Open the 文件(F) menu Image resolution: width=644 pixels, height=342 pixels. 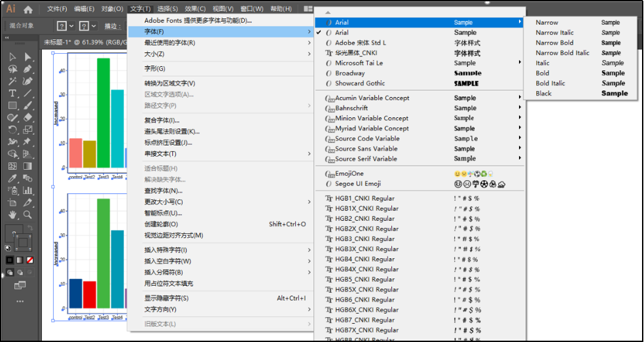[57, 9]
